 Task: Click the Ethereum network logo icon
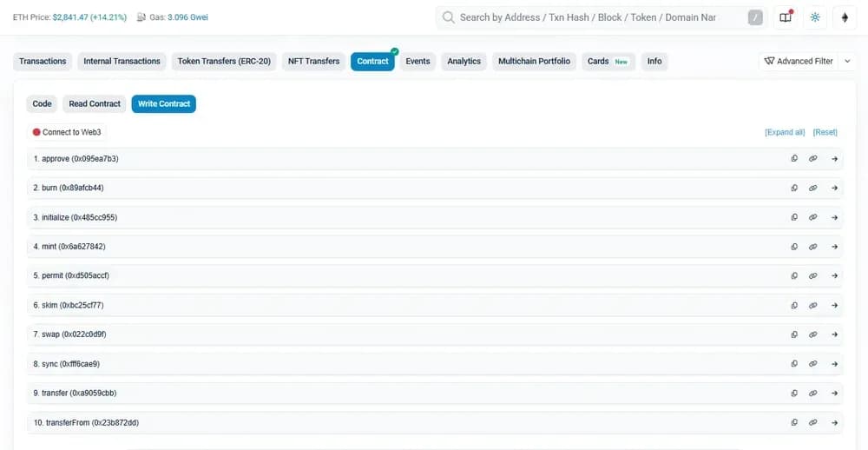845,17
